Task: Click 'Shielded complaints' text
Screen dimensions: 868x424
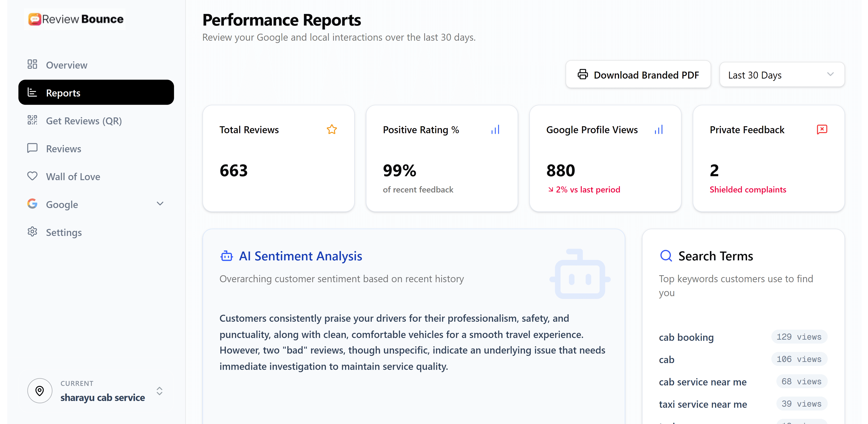Action: 748,189
